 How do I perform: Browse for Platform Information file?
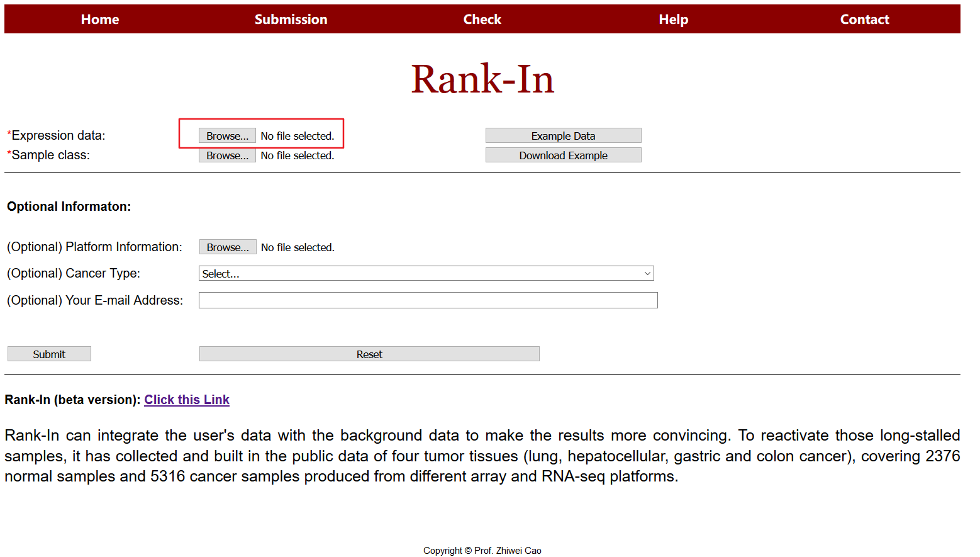click(x=228, y=247)
